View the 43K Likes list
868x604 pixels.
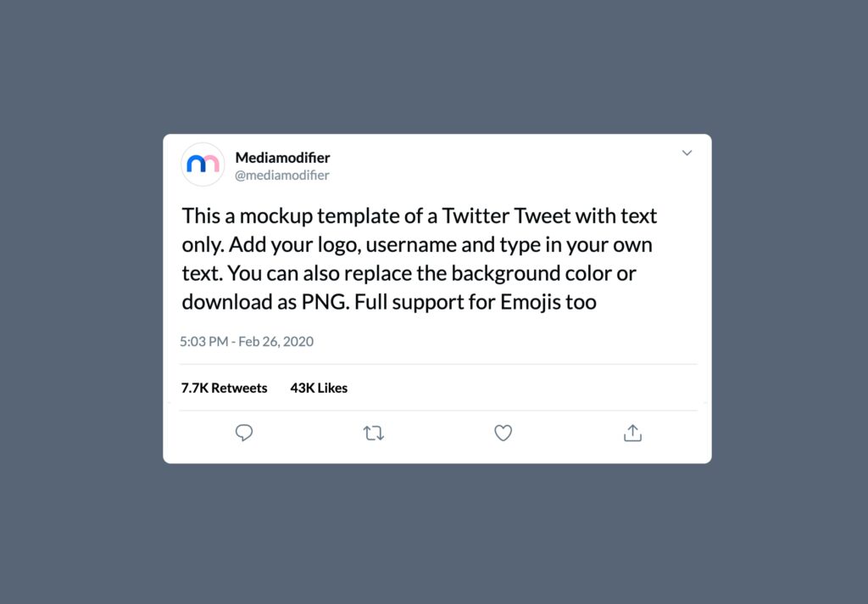pyautogui.click(x=319, y=388)
